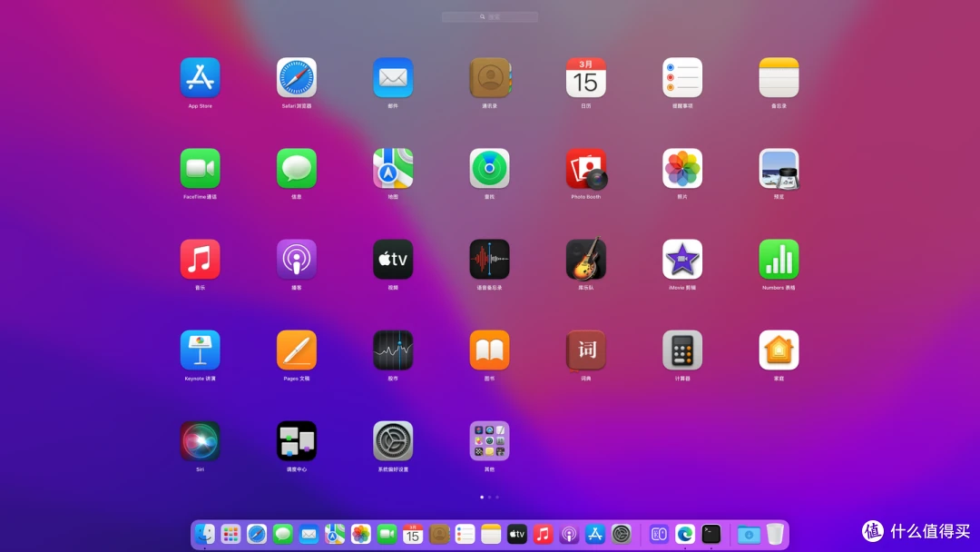Click the Launchpad search field
The image size is (980, 552).
[x=490, y=17]
